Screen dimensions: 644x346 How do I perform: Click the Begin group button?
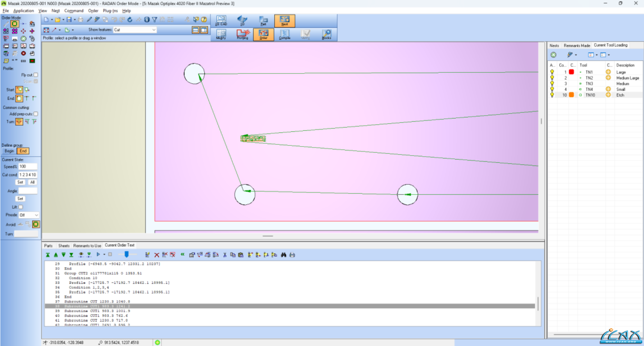9,151
